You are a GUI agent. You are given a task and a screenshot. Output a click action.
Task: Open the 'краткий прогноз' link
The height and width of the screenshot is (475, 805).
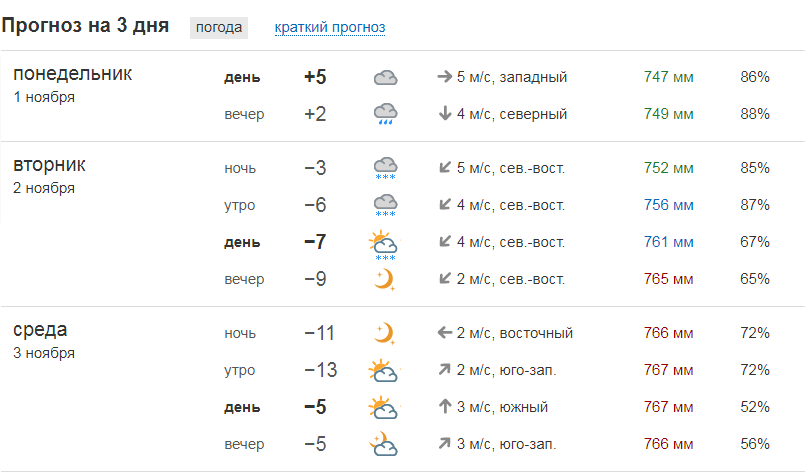coord(330,27)
